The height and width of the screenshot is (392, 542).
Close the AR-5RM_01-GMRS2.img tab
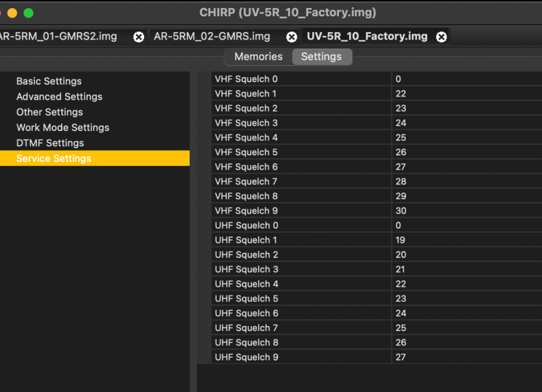139,37
